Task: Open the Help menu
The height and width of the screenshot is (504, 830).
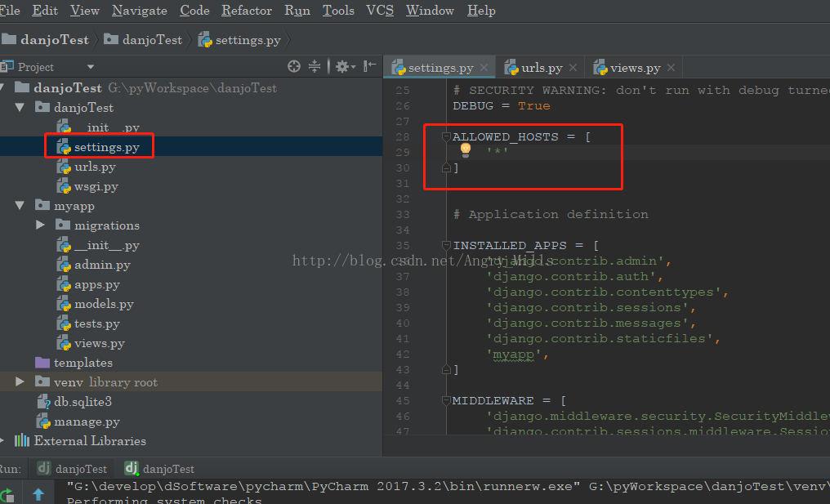Action: point(481,11)
